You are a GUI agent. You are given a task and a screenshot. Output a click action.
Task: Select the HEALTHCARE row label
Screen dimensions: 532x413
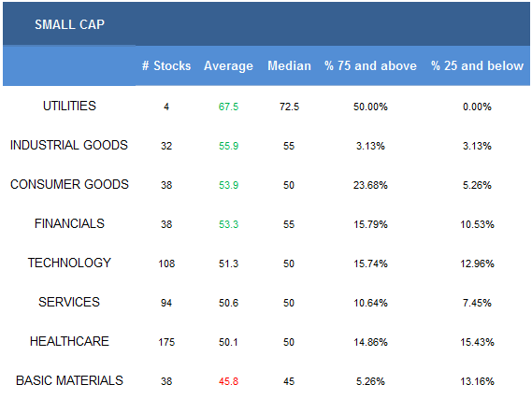(69, 341)
